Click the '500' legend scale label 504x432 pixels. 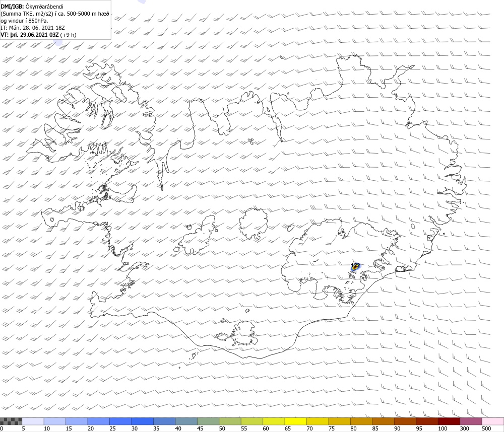pyautogui.click(x=486, y=428)
